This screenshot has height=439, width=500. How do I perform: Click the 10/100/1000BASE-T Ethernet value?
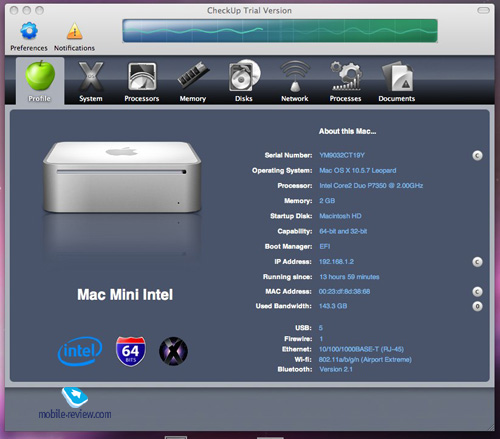[x=361, y=349]
